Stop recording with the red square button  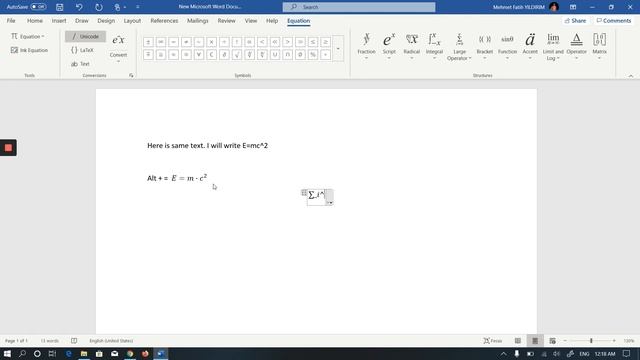(x=8, y=148)
